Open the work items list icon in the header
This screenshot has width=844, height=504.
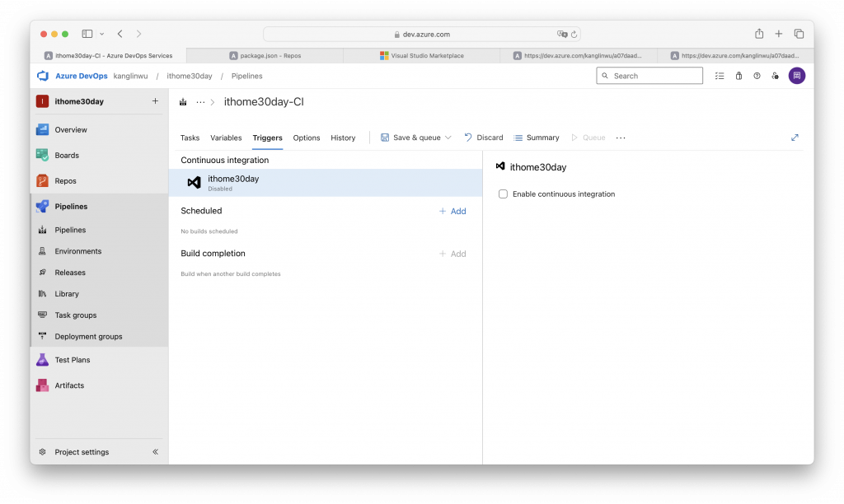(x=720, y=76)
